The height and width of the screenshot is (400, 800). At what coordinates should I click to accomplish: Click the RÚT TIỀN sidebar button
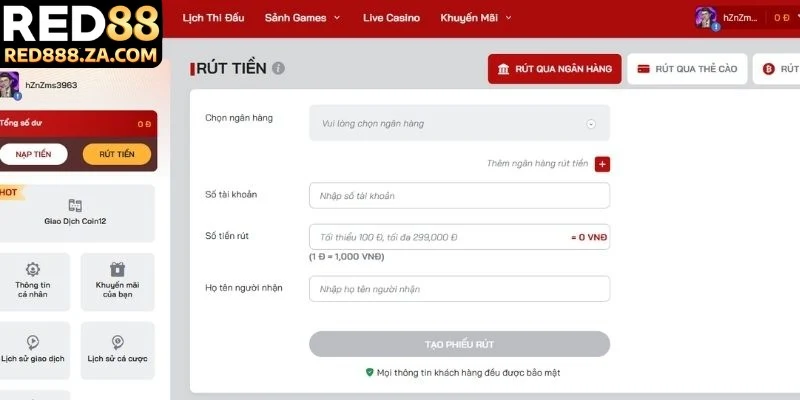click(117, 154)
